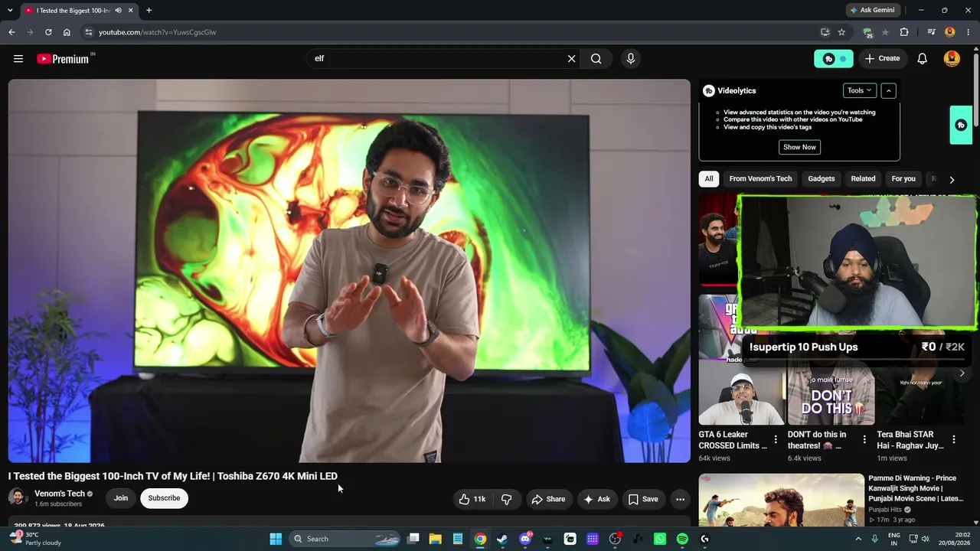Open the Chrome extensions puzzle menu

[x=904, y=32]
